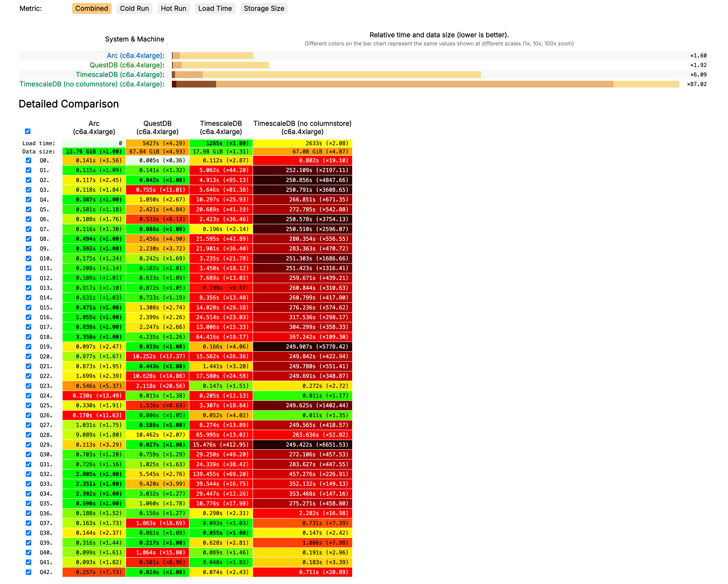Click the Arc data size 13.76 GiB cell

click(x=94, y=152)
